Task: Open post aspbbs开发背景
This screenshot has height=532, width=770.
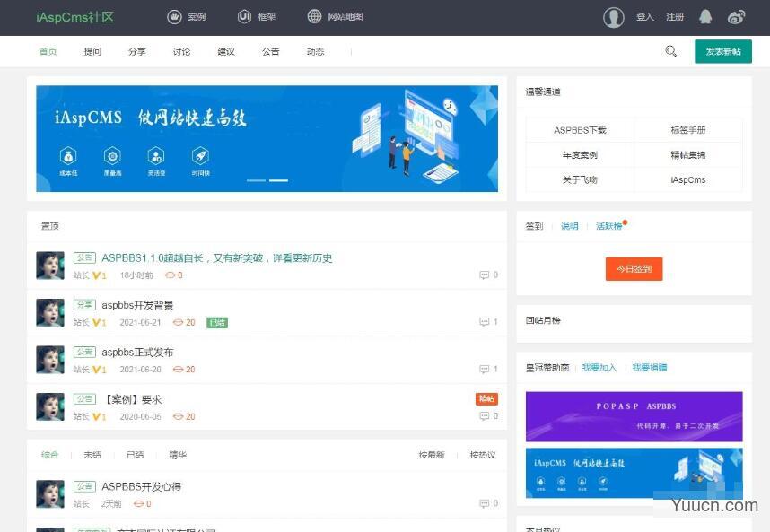Action: [137, 305]
